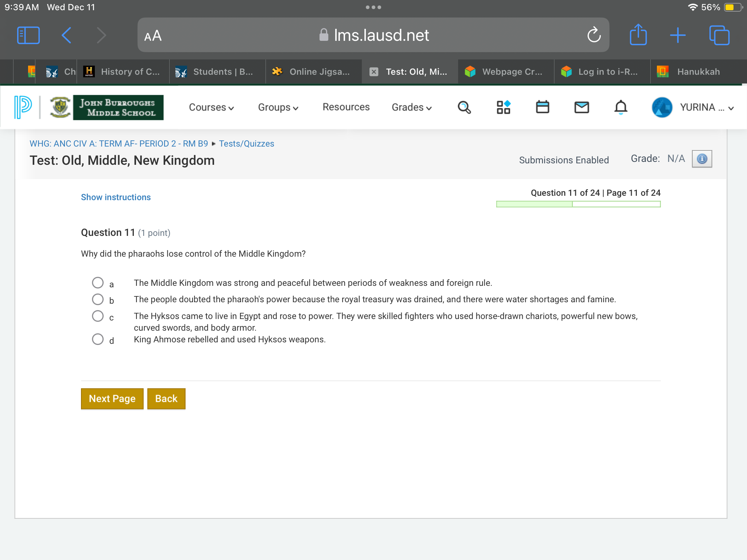Open the Safari sidebar panel icon

pyautogui.click(x=28, y=35)
